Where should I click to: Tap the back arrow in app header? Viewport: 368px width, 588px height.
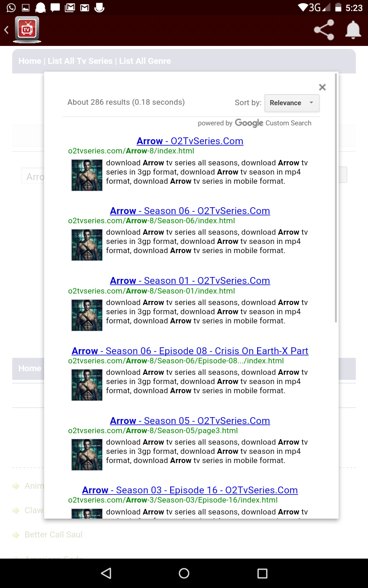point(6,30)
